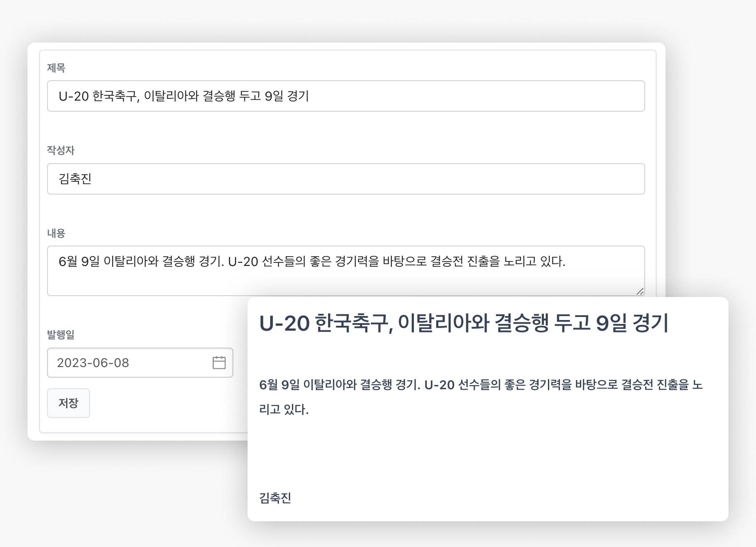Click the 발행일 field label

click(x=61, y=335)
